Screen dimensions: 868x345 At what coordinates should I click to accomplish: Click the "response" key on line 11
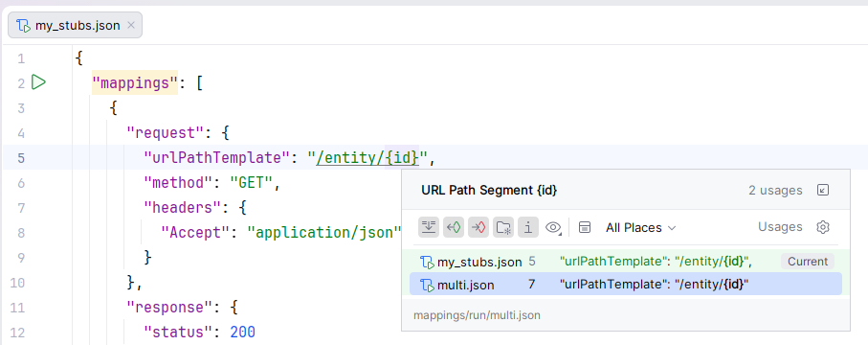(x=169, y=308)
